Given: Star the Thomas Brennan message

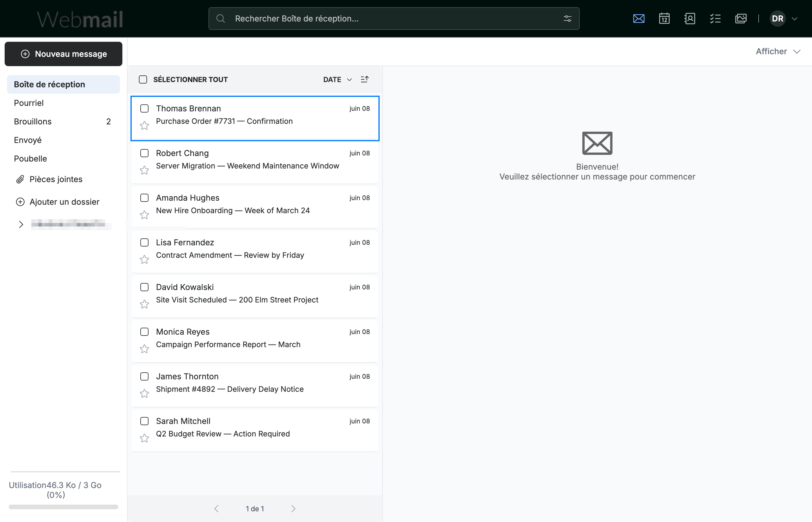Looking at the screenshot, I should [144, 125].
